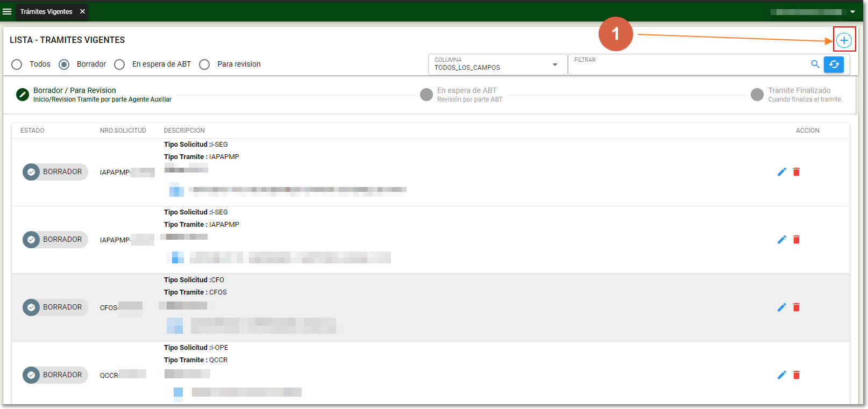Close the Trámites Vigentes tab
Screen dimensions: 868x409
coord(82,11)
